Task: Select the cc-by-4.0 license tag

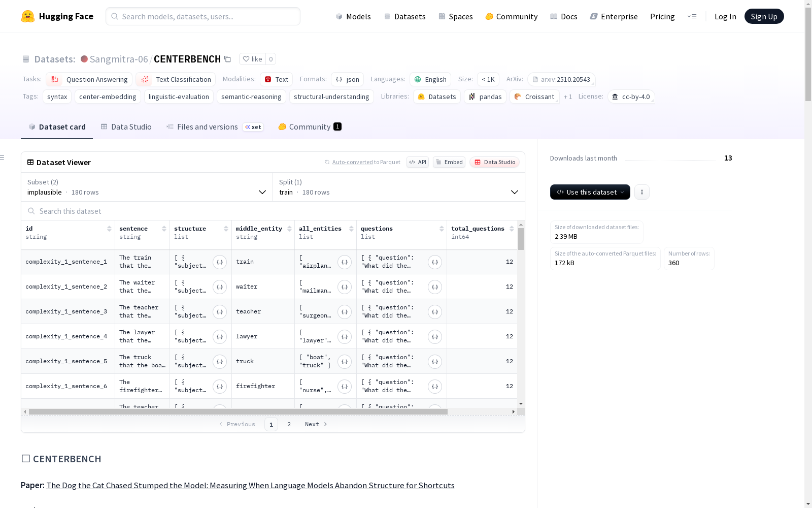Action: pyautogui.click(x=631, y=97)
